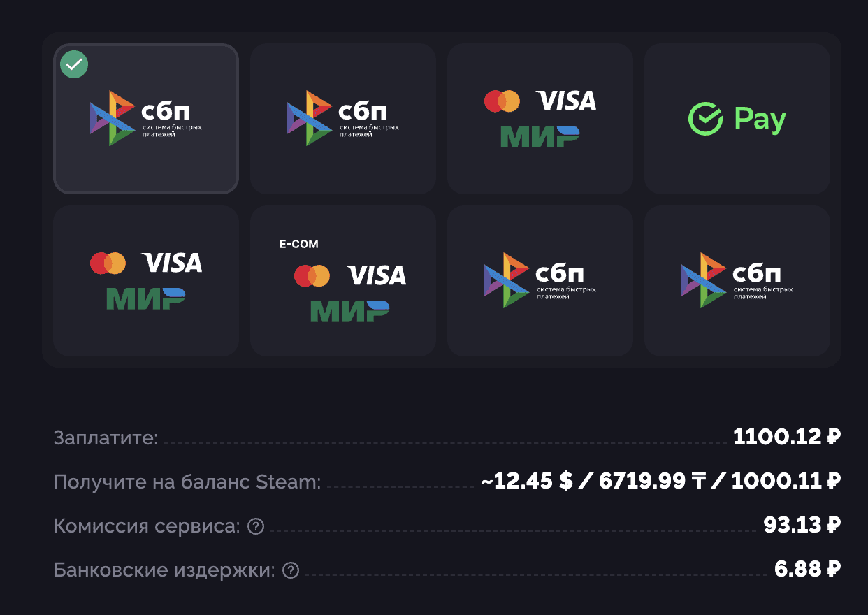Click the Получите на баланс Steam label

coord(187,482)
